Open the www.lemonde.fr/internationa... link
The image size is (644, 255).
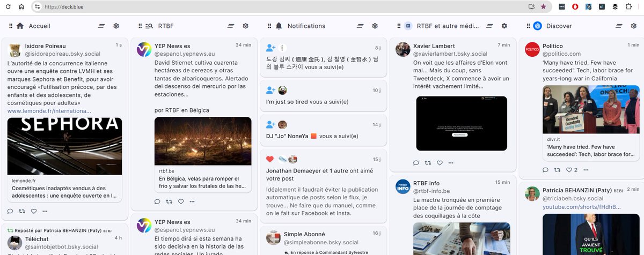tap(49, 111)
